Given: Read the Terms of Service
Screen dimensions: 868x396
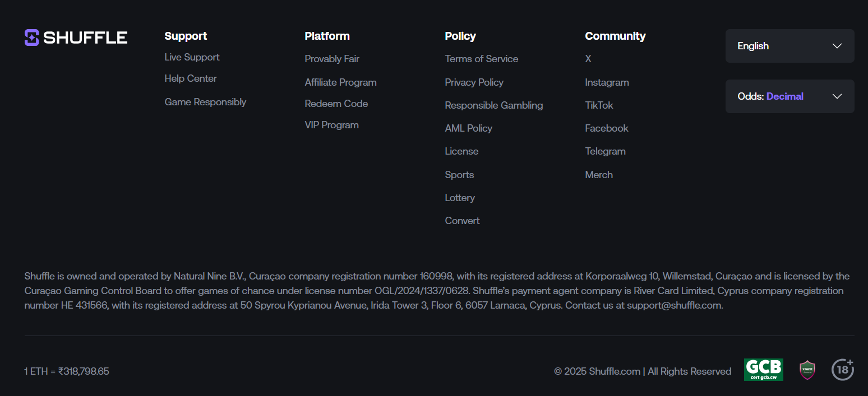Looking at the screenshot, I should [x=481, y=59].
